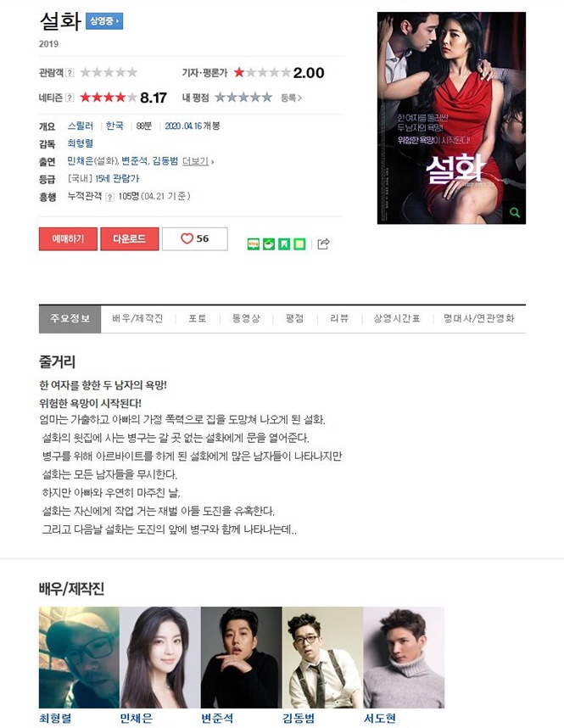This screenshot has height=728, width=564.
Task: Click the green memo share icon
Action: 300,244
